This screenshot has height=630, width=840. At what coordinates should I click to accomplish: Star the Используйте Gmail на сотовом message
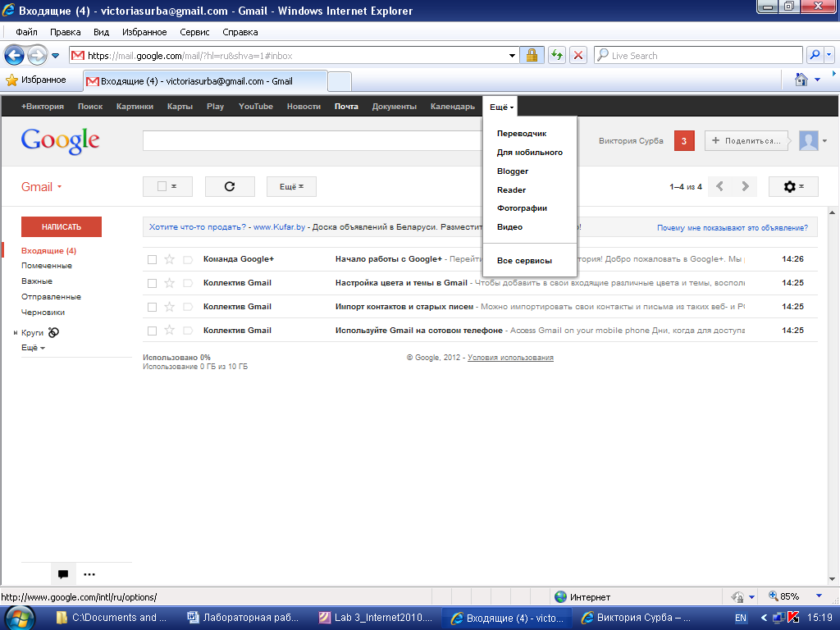tap(169, 331)
